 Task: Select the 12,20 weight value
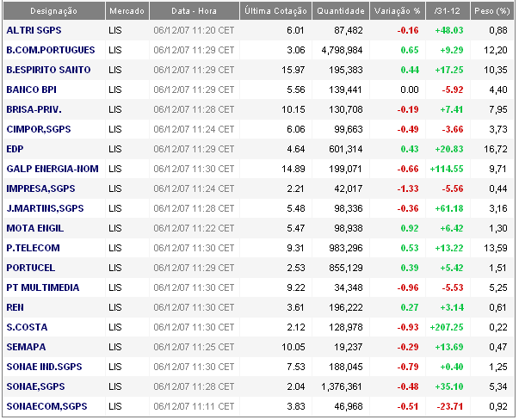click(496, 50)
